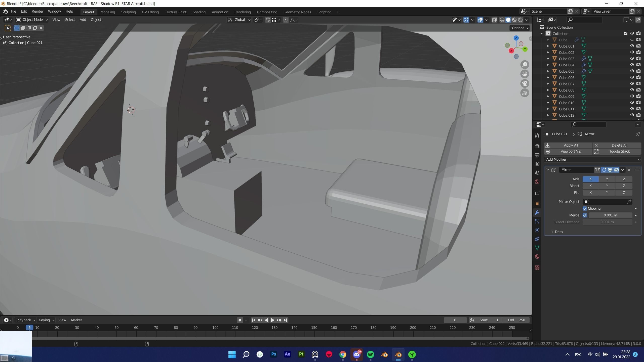Expand the Data section in Mirror modifier
Screen dimensions: 644x362
coord(552,232)
